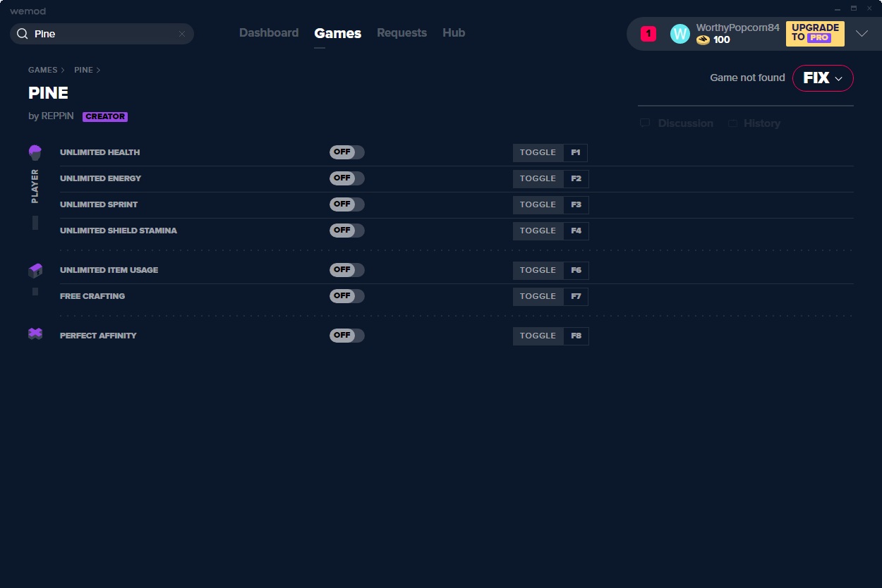Click the F8 hotkey box
Screen dimensions: 882x588
(576, 336)
